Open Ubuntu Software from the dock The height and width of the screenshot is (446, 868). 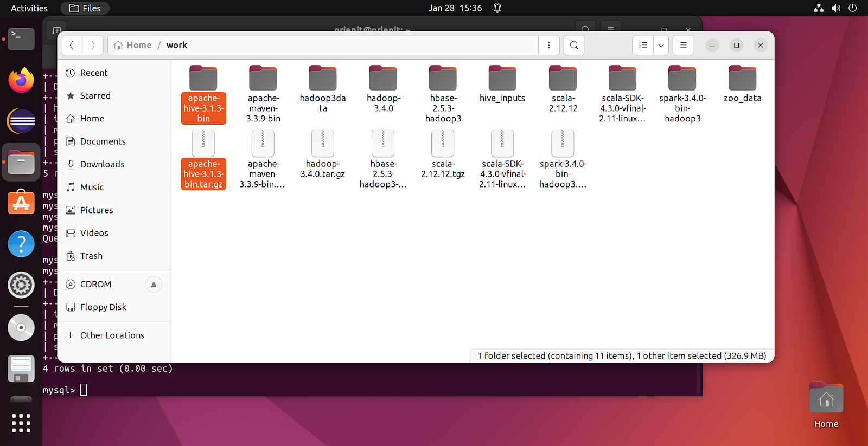(21, 203)
